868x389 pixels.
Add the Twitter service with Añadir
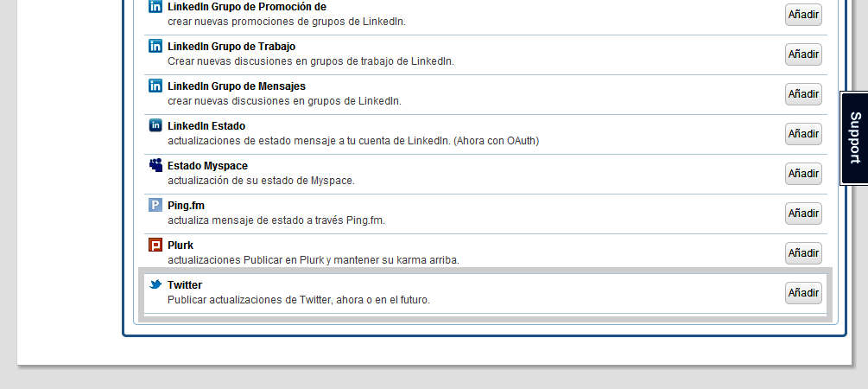tap(803, 293)
